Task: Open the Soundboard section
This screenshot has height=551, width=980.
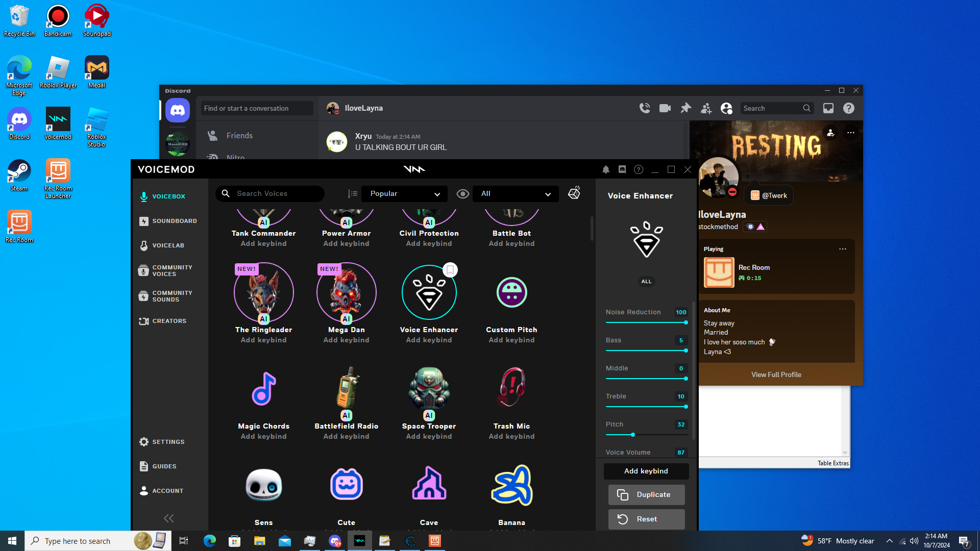Action: click(174, 221)
